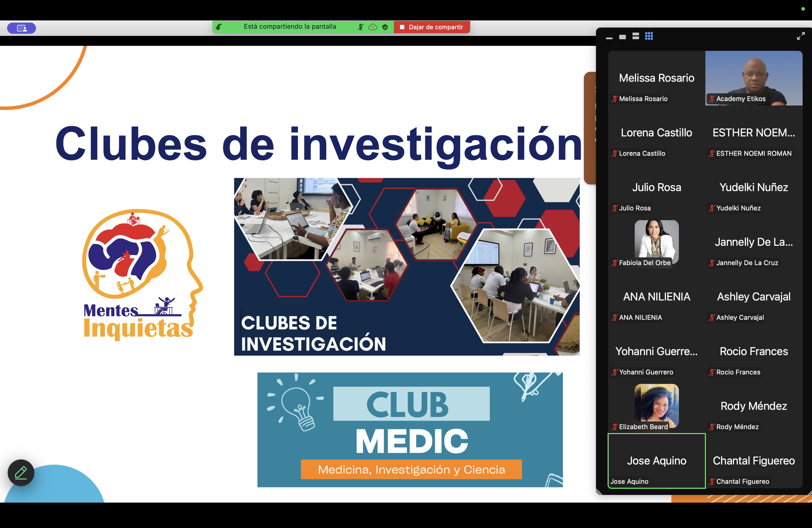Collapse video panel to minimized strip
The height and width of the screenshot is (528, 812).
[609, 38]
